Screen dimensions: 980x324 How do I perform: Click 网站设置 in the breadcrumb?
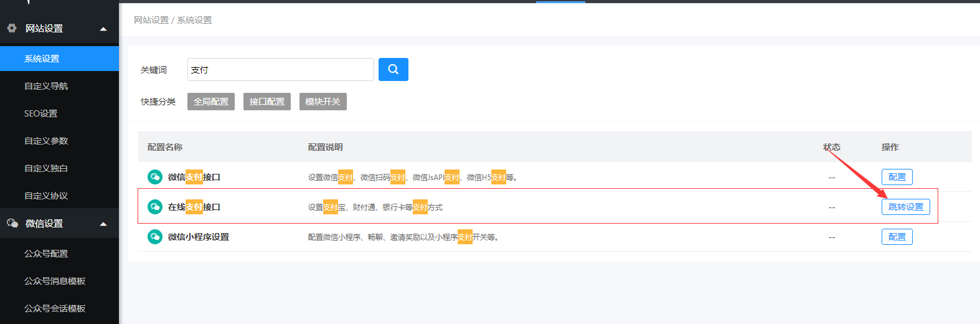(151, 20)
